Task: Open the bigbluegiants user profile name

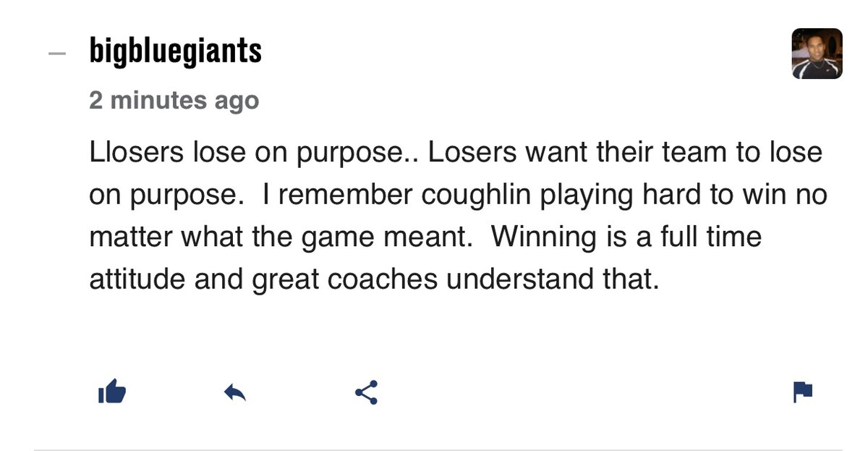Action: [175, 52]
